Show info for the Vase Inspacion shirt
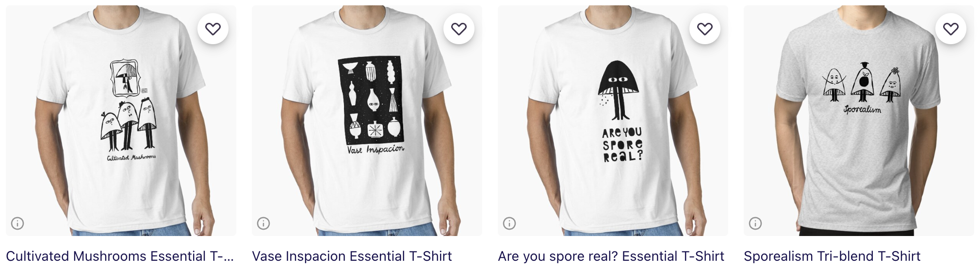This screenshot has width=980, height=270. (x=263, y=223)
